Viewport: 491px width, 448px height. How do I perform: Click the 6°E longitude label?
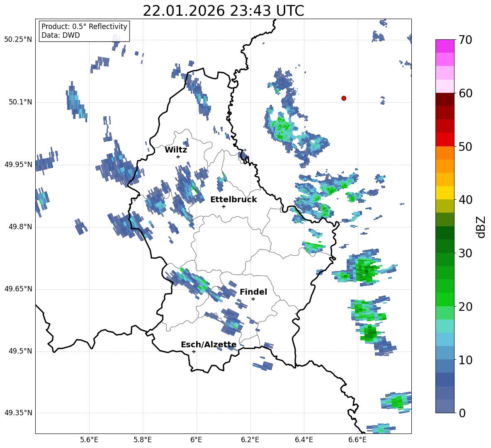coord(196,440)
